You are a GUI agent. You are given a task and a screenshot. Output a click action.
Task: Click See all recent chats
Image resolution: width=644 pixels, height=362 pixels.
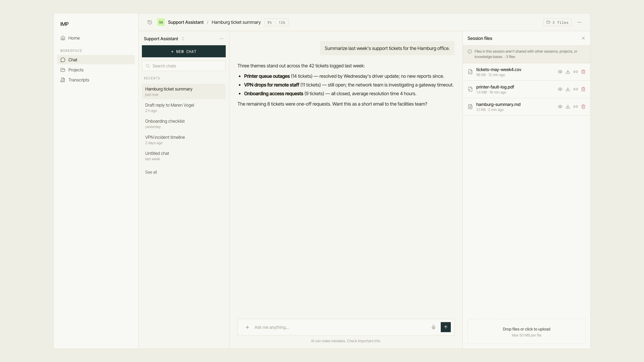(151, 172)
